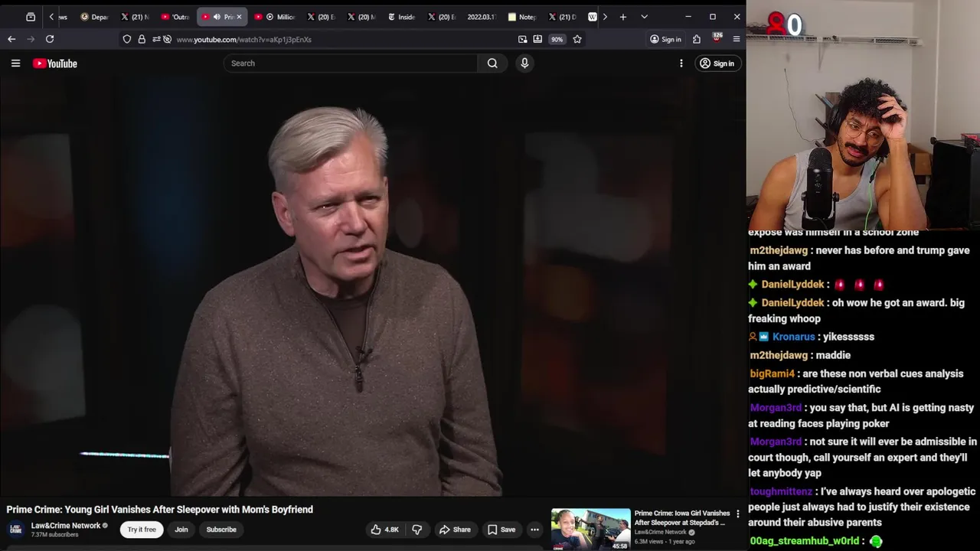
Task: Go back with browser back arrow
Action: (11, 39)
